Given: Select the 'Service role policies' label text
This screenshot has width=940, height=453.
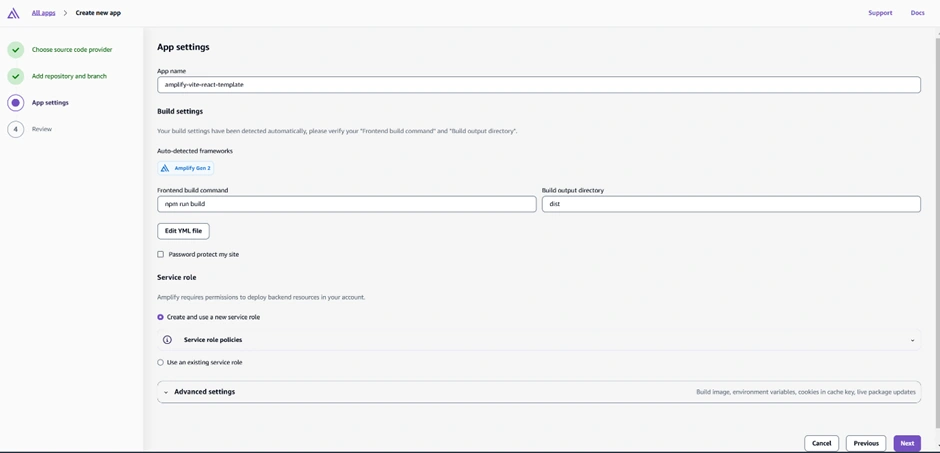Looking at the screenshot, I should 213,340.
